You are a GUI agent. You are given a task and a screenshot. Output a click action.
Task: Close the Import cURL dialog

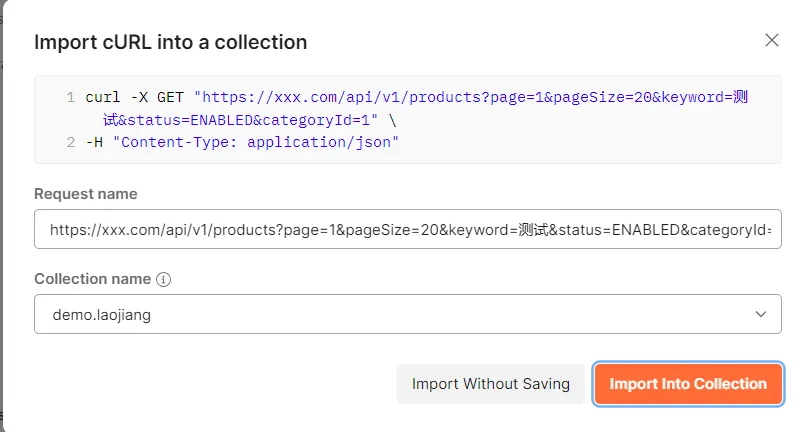click(771, 40)
